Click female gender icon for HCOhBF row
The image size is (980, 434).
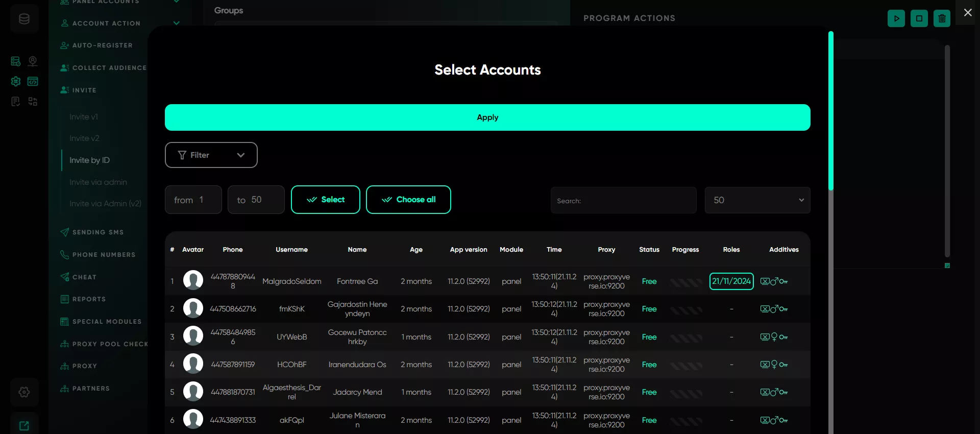pos(774,365)
